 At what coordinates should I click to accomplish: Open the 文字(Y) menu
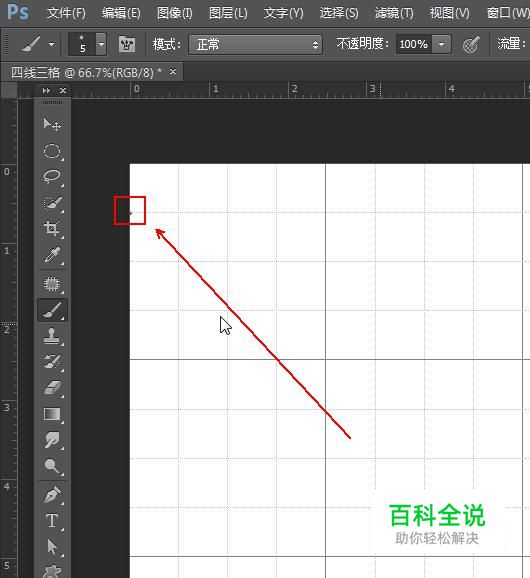283,13
